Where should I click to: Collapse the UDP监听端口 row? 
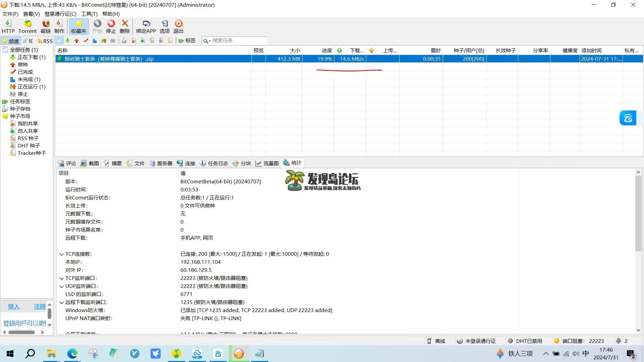pos(61,286)
